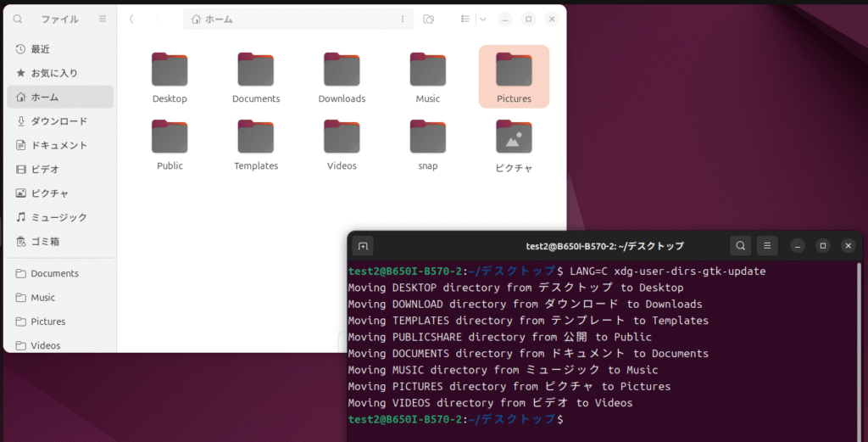Open Videos bookmark in sidebar
The height and width of the screenshot is (442, 868).
click(60, 345)
